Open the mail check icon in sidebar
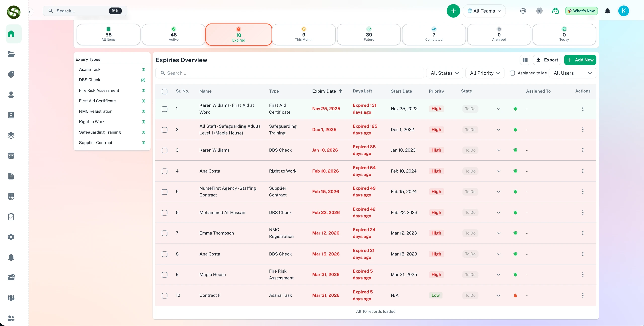This screenshot has width=644, height=326. point(11,277)
